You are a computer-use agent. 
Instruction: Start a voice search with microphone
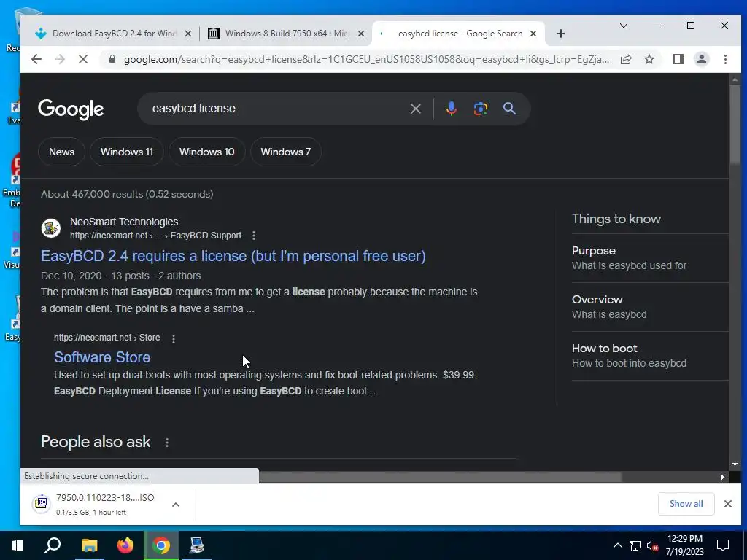[x=451, y=109]
